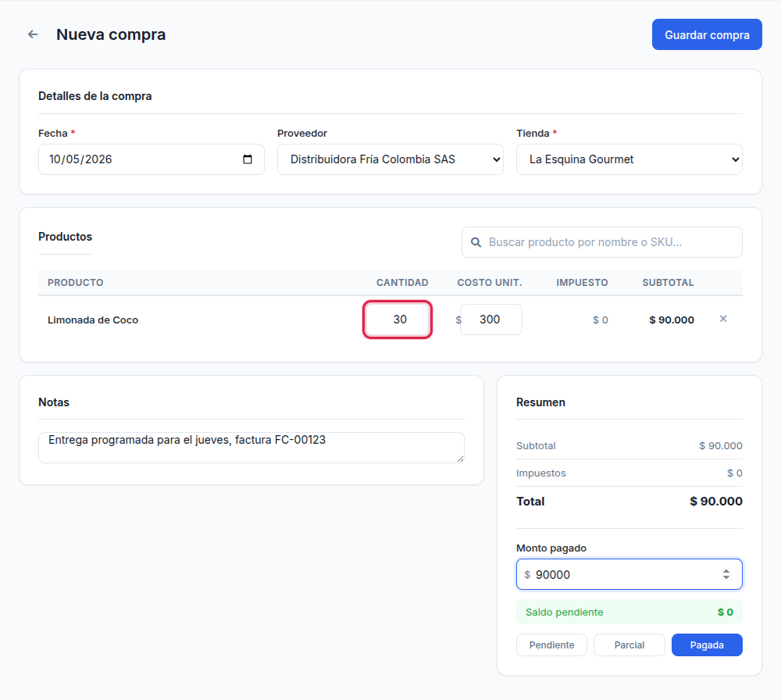Click the Detalles de la compra heading
Viewport: 781px width, 700px height.
click(x=95, y=96)
